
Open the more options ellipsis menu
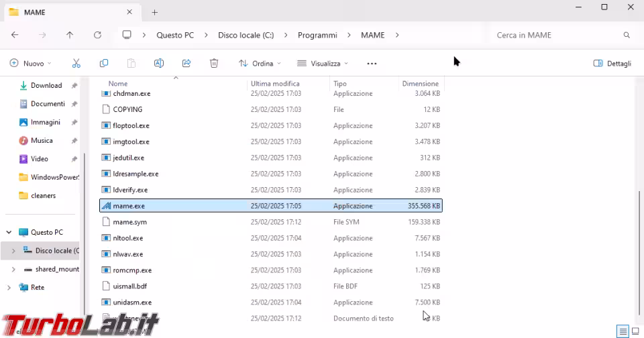[372, 63]
